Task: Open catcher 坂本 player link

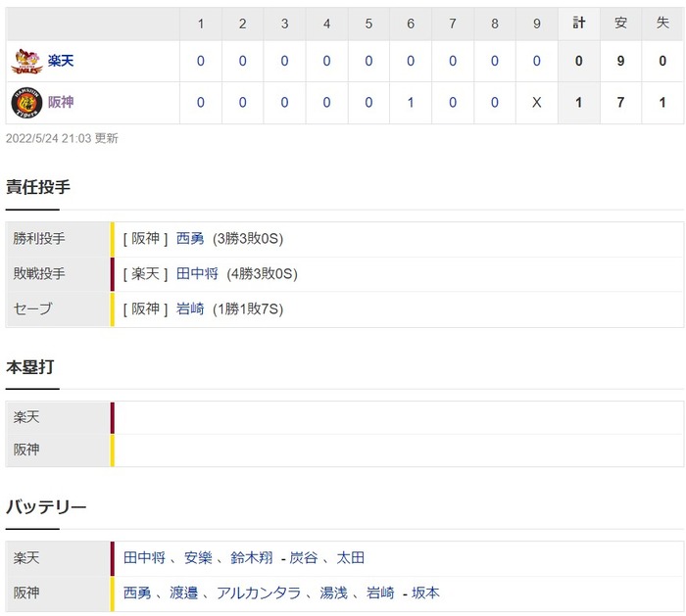Action: click(425, 593)
